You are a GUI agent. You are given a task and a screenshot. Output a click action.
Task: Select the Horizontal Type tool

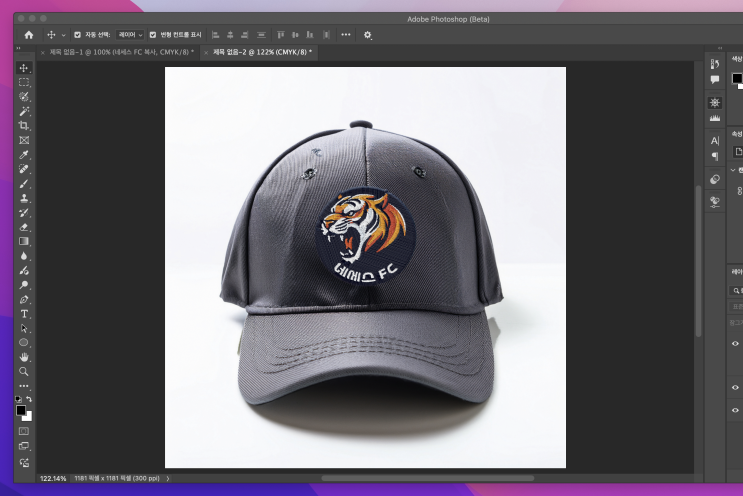coord(24,313)
